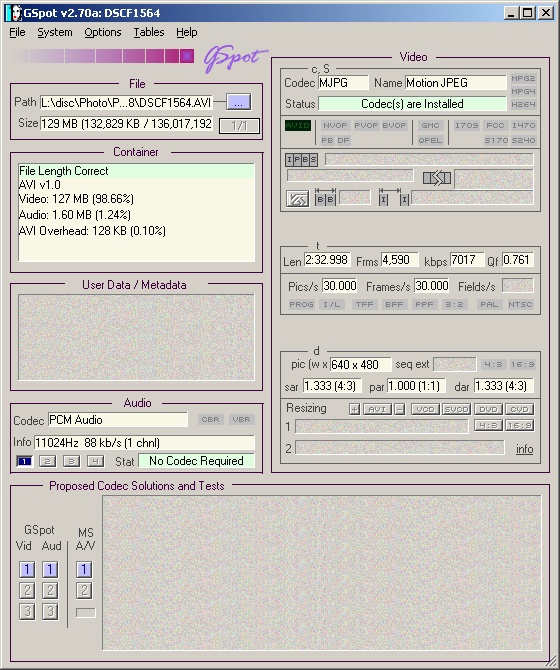The image size is (560, 670).
Task: Click the Resizing plus button
Action: coord(354,409)
